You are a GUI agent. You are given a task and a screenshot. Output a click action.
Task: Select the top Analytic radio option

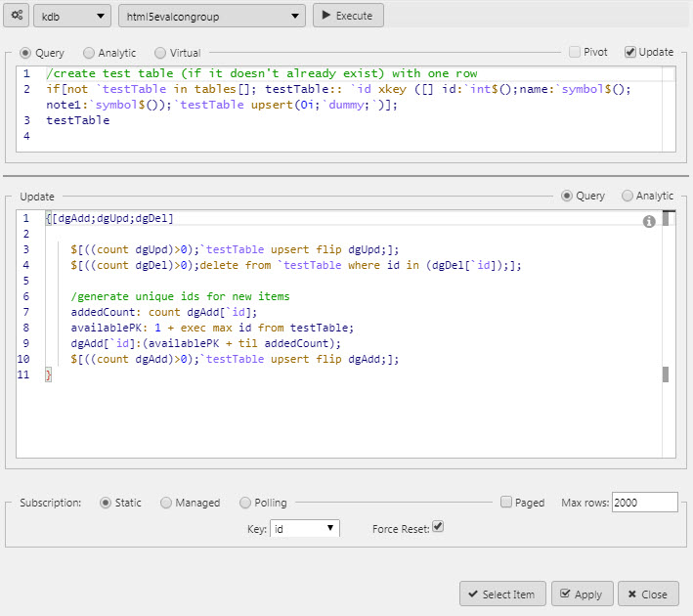(89, 53)
